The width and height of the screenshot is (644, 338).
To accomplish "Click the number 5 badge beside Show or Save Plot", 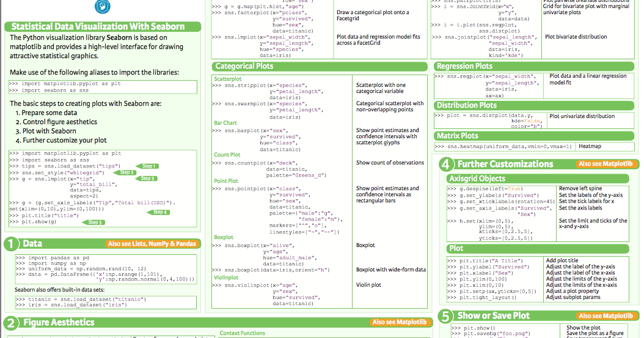I will tap(446, 316).
